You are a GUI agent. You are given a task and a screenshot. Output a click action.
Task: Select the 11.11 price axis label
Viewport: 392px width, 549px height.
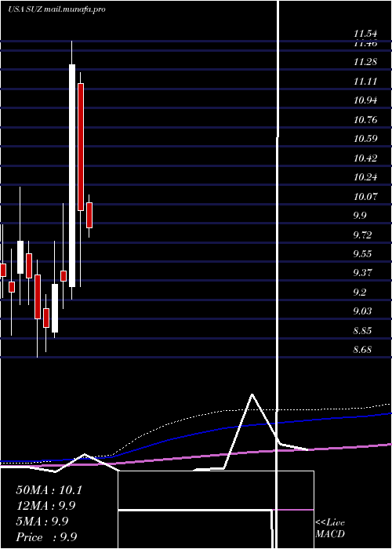(365, 82)
